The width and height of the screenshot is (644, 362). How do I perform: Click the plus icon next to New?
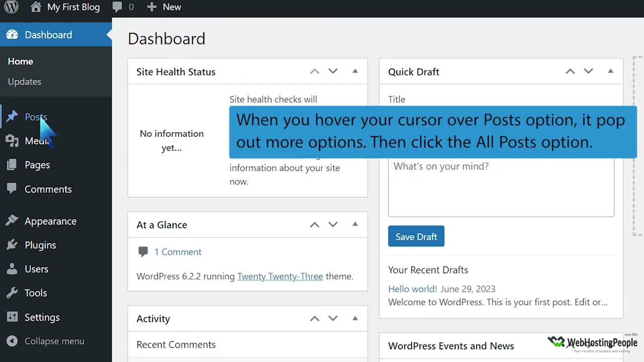tap(151, 7)
